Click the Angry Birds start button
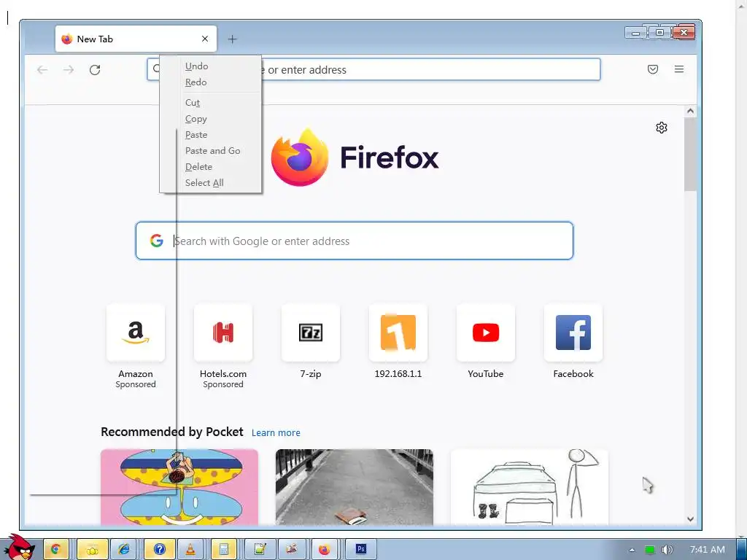 19,548
